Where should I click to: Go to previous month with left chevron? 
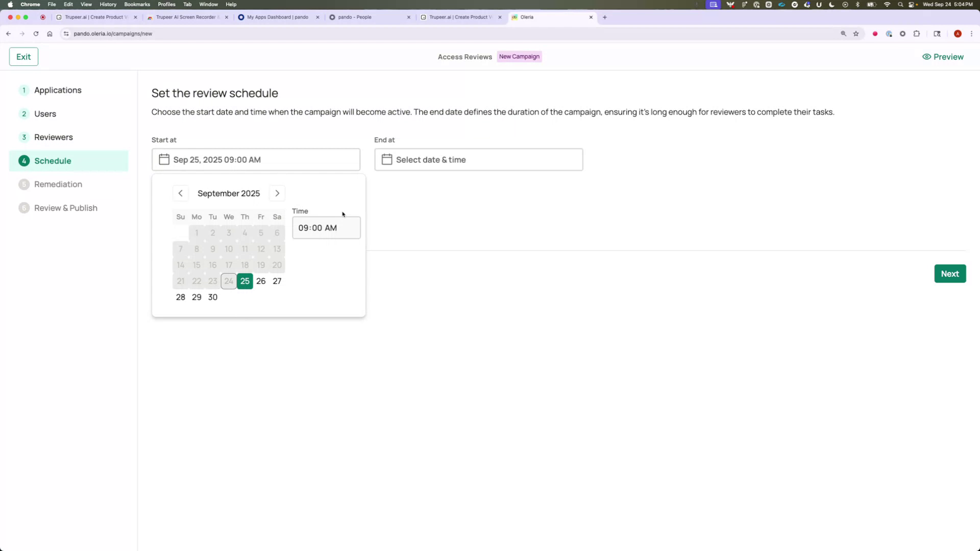click(x=180, y=193)
